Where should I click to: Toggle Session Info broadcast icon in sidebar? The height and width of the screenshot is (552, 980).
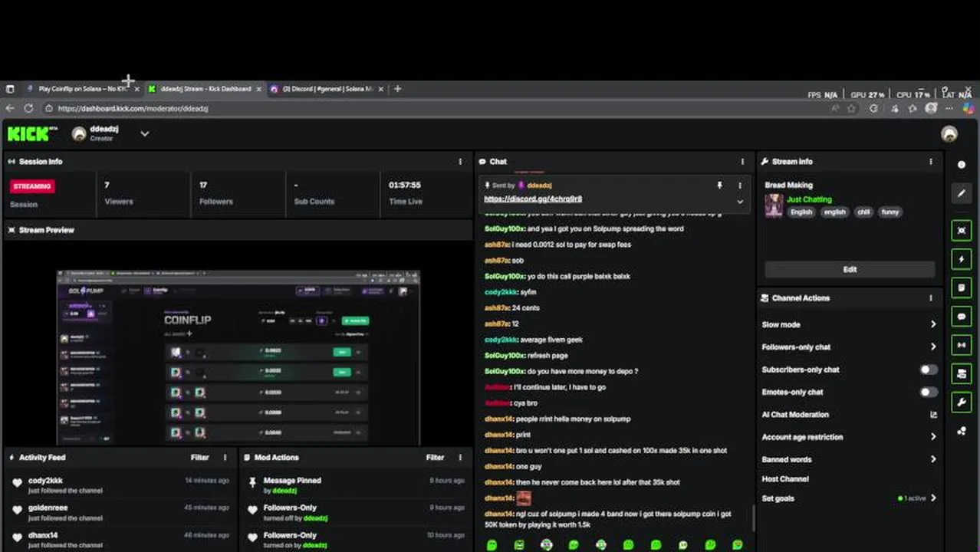962,345
